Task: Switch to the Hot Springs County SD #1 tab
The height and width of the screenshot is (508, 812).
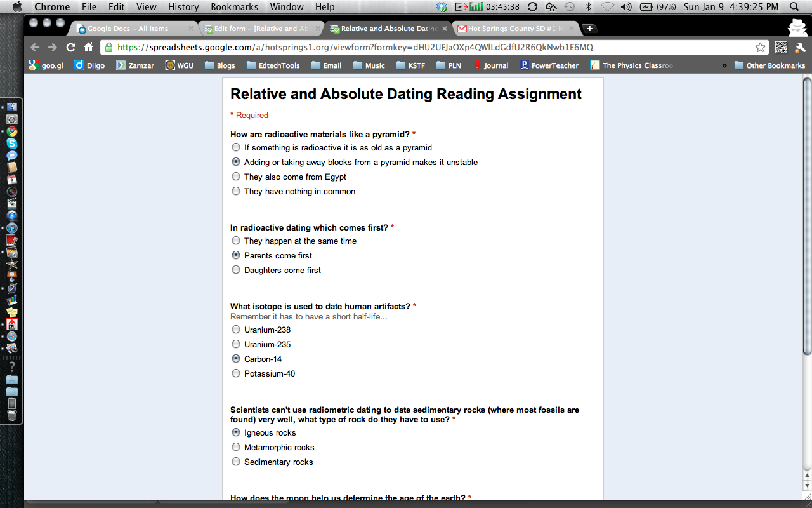Action: click(515, 29)
